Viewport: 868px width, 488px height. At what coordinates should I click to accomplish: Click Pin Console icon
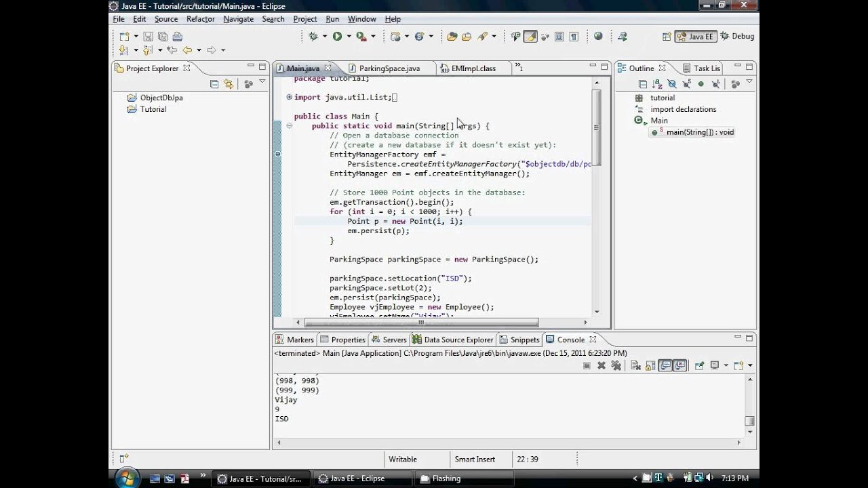click(699, 365)
